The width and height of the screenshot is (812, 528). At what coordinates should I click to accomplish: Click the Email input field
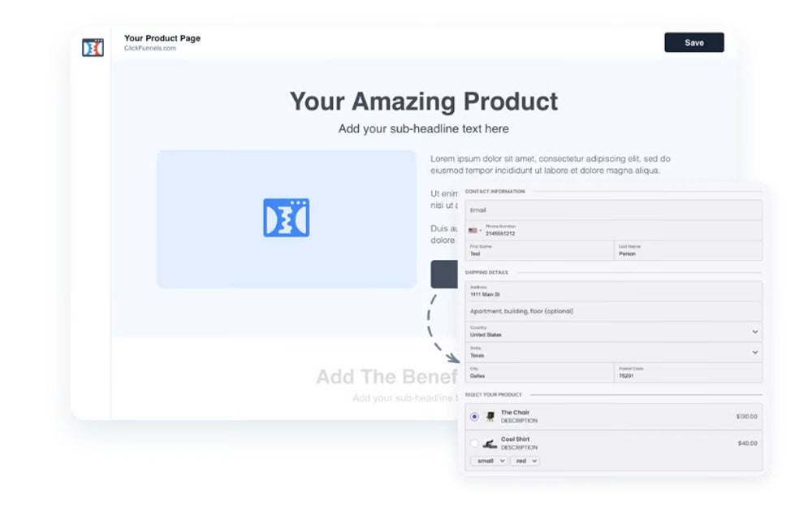(x=613, y=210)
